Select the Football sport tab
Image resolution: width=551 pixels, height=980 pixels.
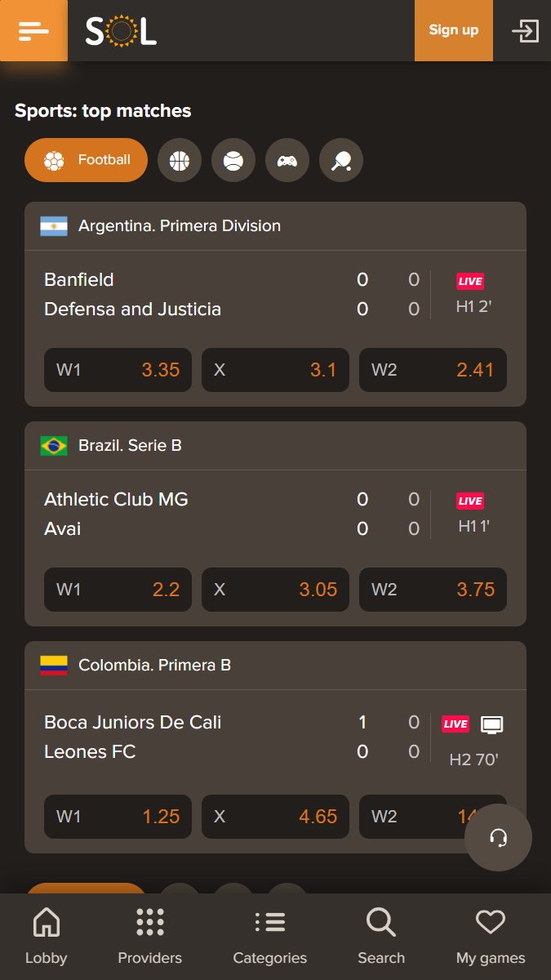pyautogui.click(x=86, y=160)
